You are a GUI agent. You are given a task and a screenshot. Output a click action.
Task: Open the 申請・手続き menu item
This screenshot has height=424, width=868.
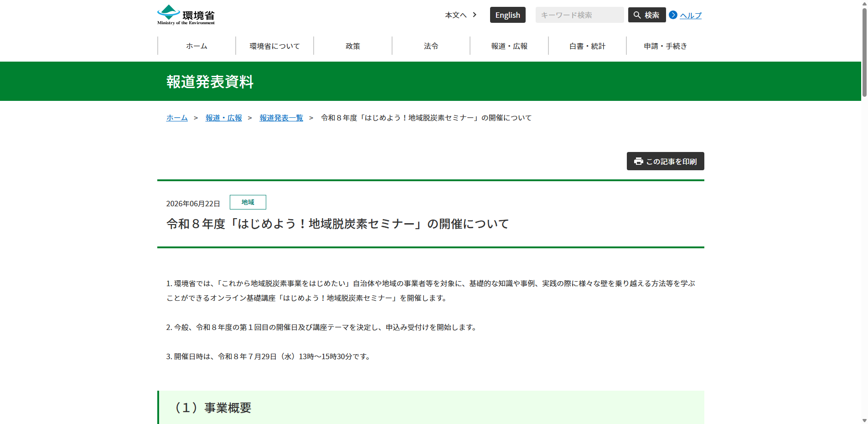coord(666,46)
